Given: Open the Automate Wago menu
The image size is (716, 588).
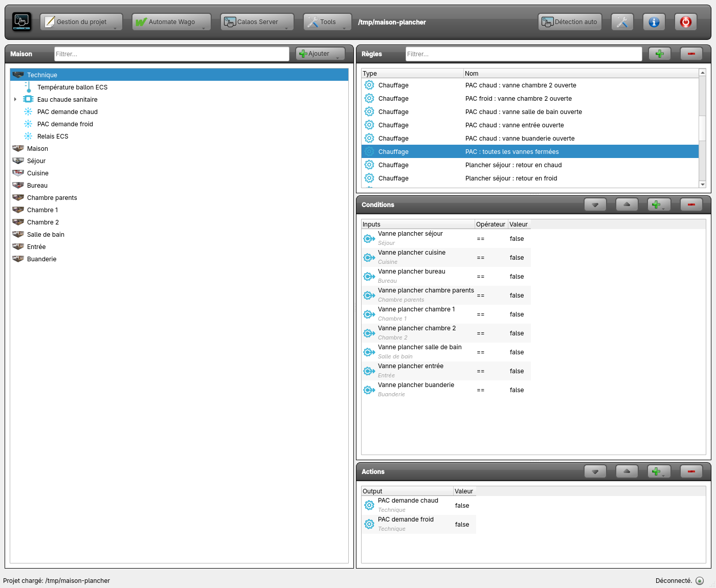Looking at the screenshot, I should tap(171, 22).
